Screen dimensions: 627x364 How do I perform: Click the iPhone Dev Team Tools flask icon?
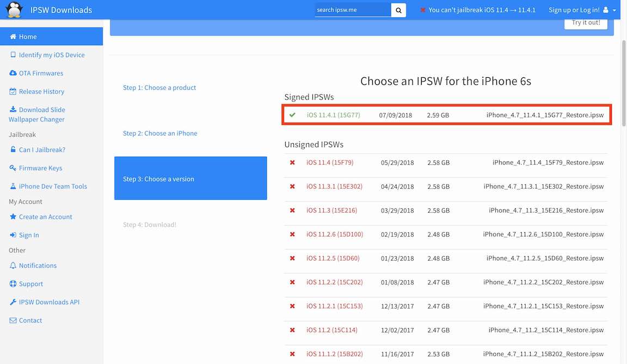[x=13, y=186]
